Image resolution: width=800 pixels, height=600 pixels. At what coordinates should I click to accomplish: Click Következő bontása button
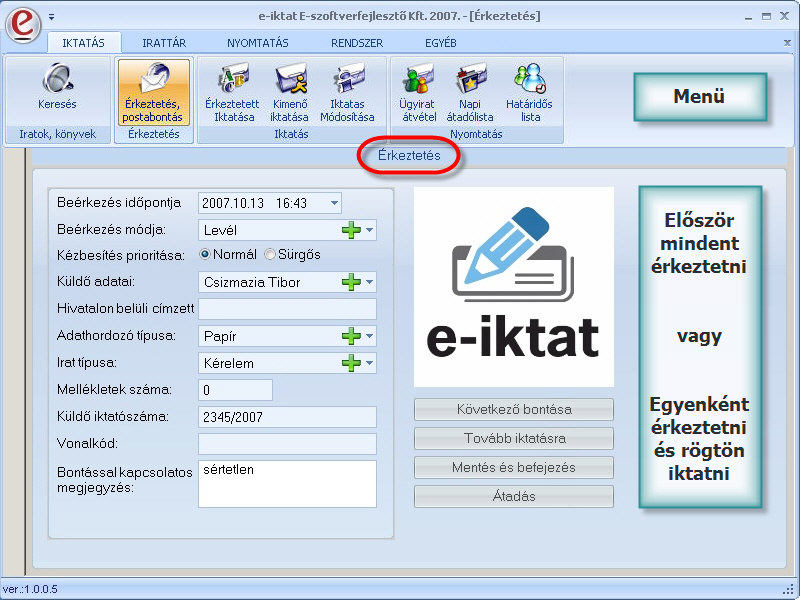514,409
